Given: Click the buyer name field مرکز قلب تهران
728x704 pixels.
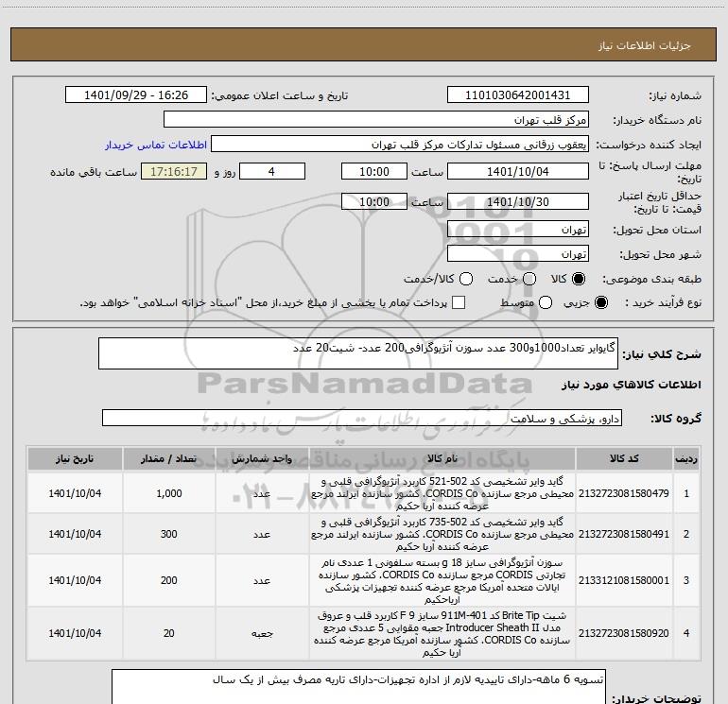Looking at the screenshot, I should (x=376, y=120).
